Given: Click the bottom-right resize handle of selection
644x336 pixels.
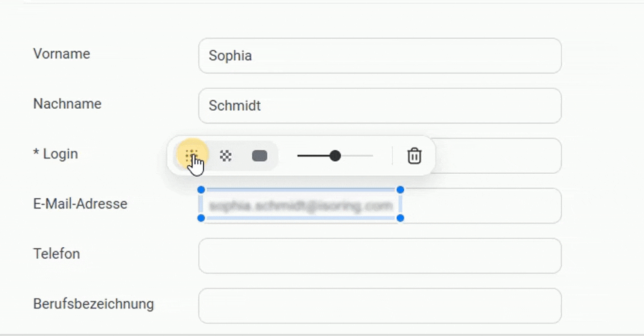Looking at the screenshot, I should [401, 219].
